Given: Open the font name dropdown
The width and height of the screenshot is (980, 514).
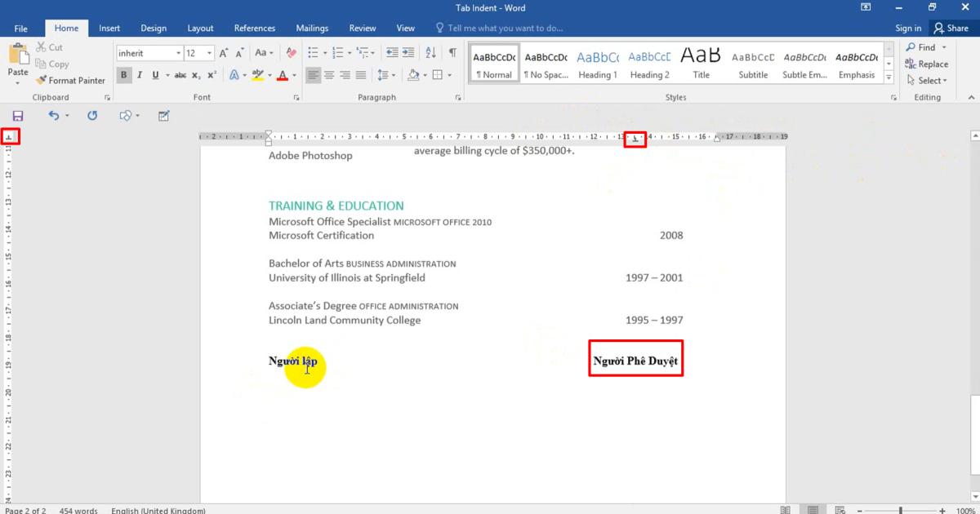Looking at the screenshot, I should (178, 53).
